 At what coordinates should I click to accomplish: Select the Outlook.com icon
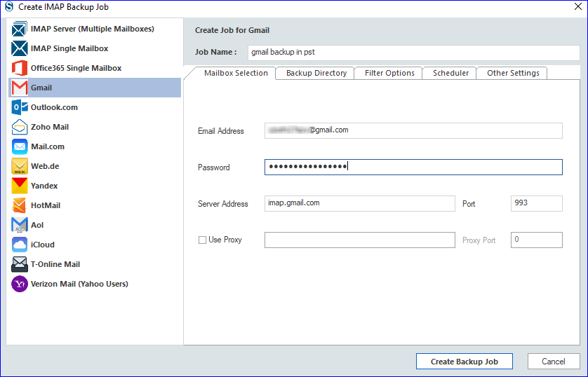point(19,107)
